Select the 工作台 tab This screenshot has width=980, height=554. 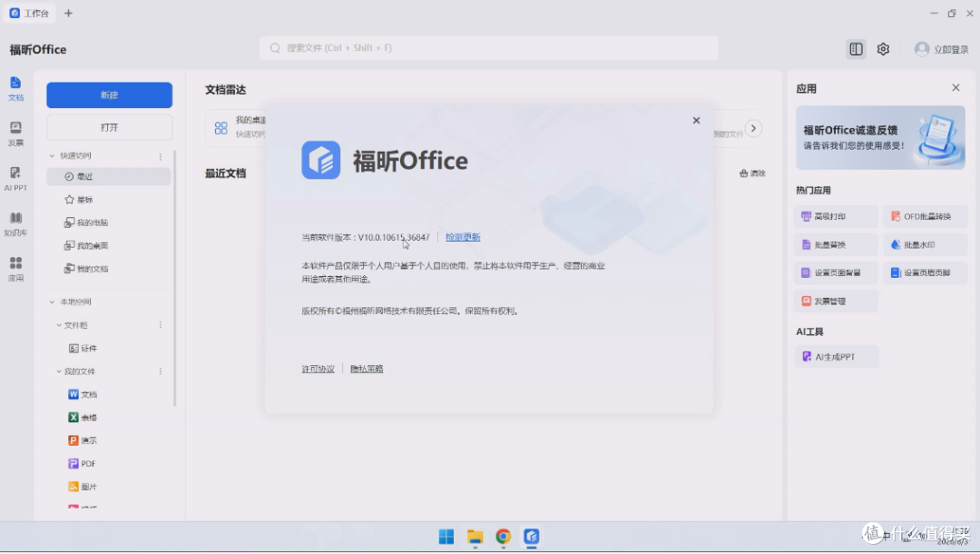pos(29,13)
